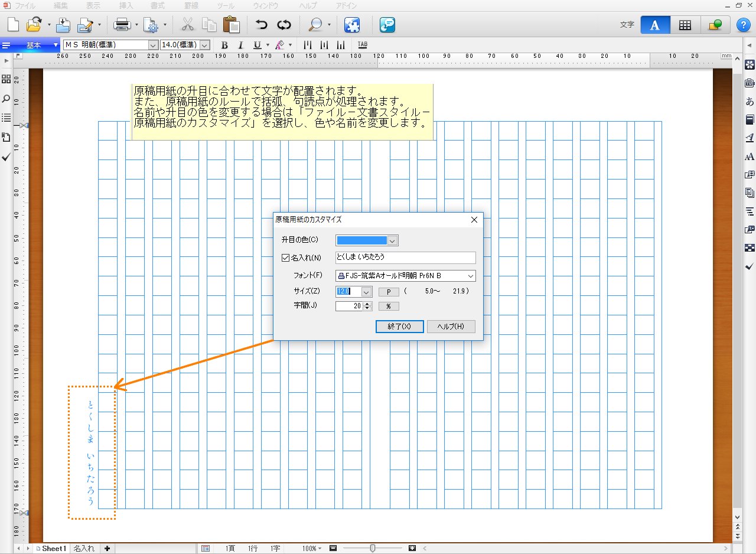This screenshot has width=756, height=554.
Task: Zoom in with the plus button by slider
Action: (412, 549)
